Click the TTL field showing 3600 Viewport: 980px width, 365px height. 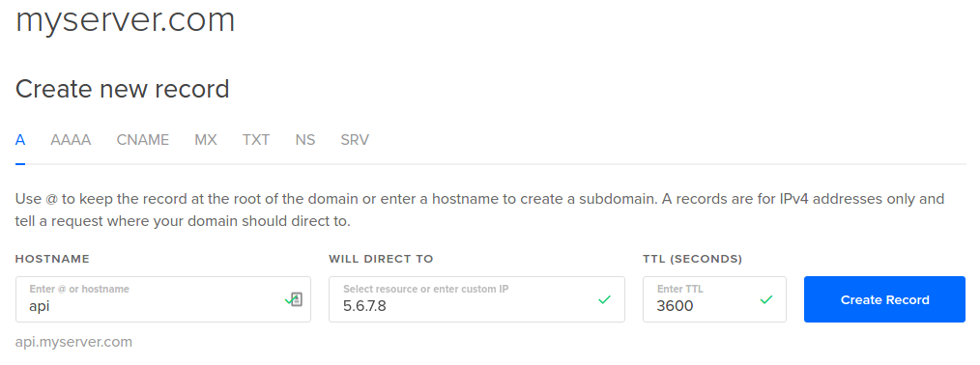[714, 299]
